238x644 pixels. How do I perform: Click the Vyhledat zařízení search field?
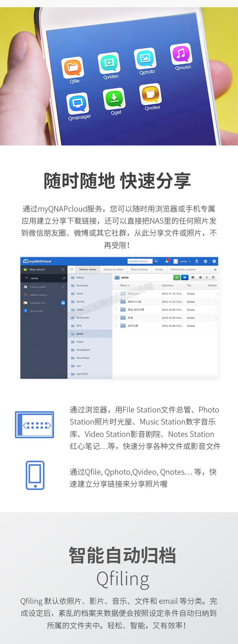pyautogui.click(x=140, y=261)
